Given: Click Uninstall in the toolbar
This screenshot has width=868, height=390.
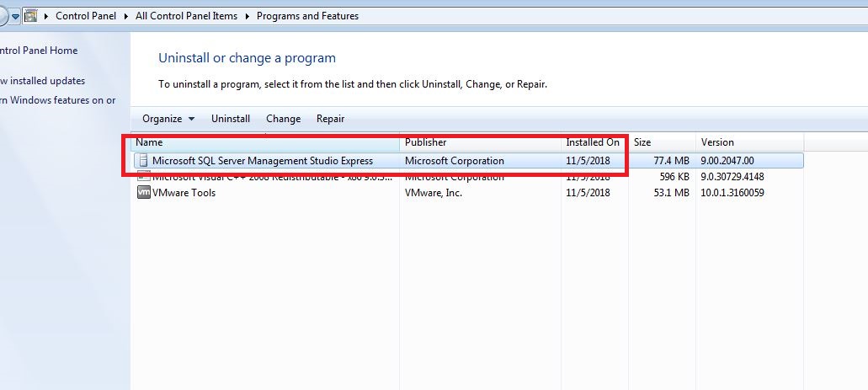Looking at the screenshot, I should (x=231, y=119).
